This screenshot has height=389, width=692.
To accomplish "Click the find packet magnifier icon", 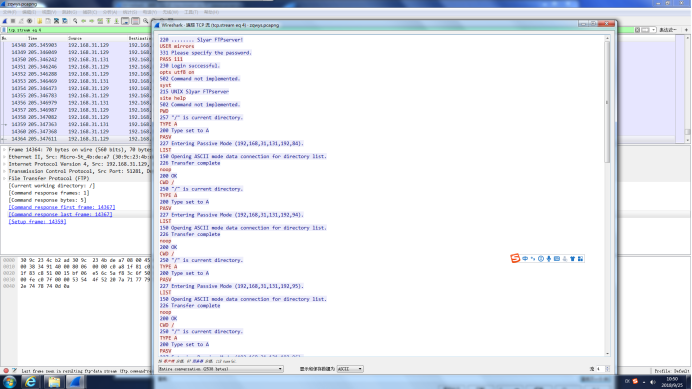I will coord(75,21).
